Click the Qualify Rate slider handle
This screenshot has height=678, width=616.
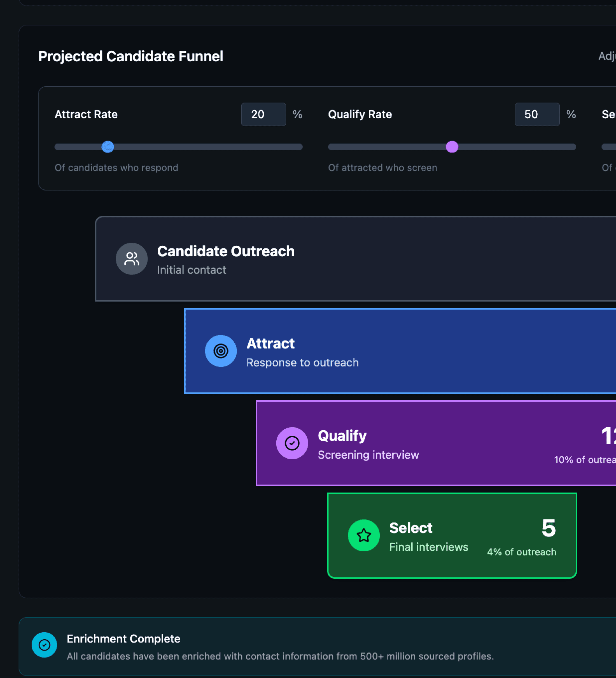click(452, 147)
